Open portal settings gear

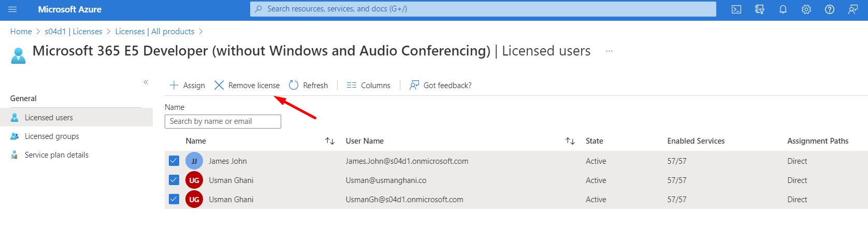tap(806, 9)
